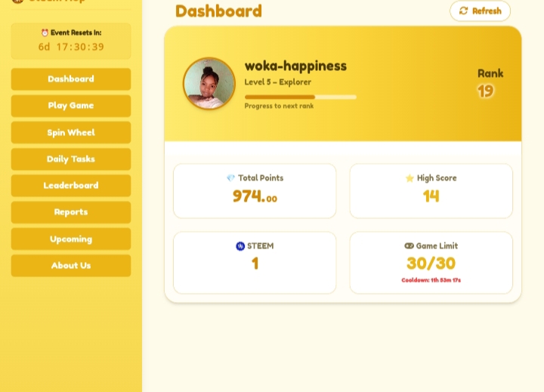Screen dimensions: 544x392
Task: Click the progress to next rank bar
Action: point(301,97)
